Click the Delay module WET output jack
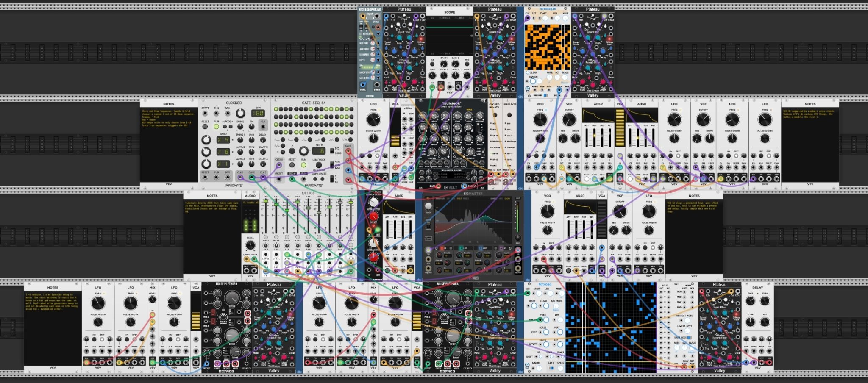 coord(761,363)
